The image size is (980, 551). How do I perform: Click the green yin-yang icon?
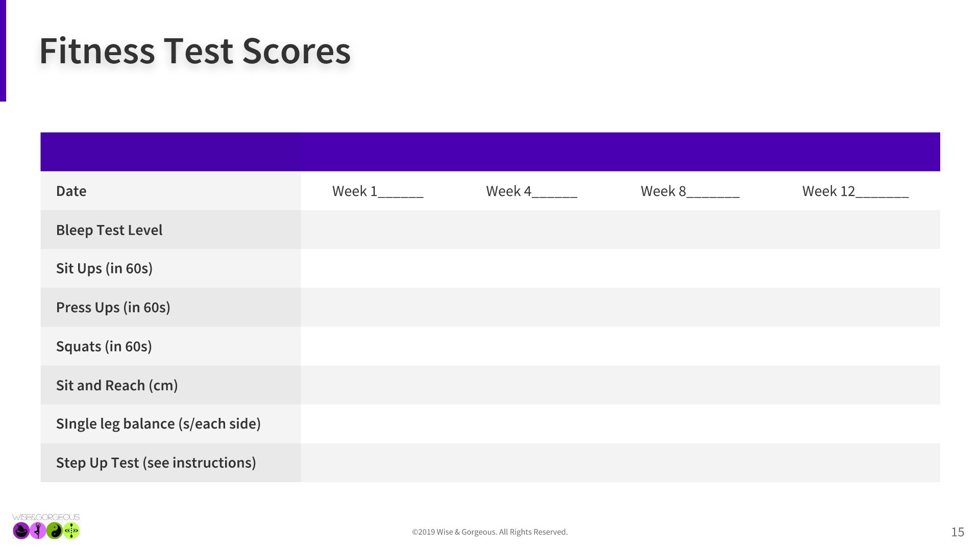pyautogui.click(x=55, y=531)
